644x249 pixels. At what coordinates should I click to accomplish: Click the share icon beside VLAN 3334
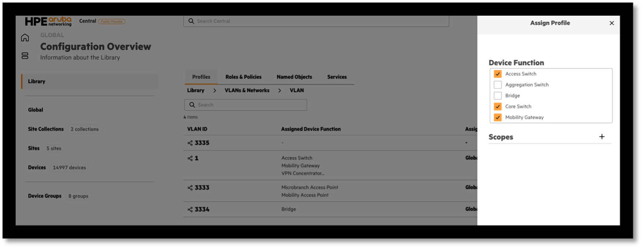[x=190, y=209]
